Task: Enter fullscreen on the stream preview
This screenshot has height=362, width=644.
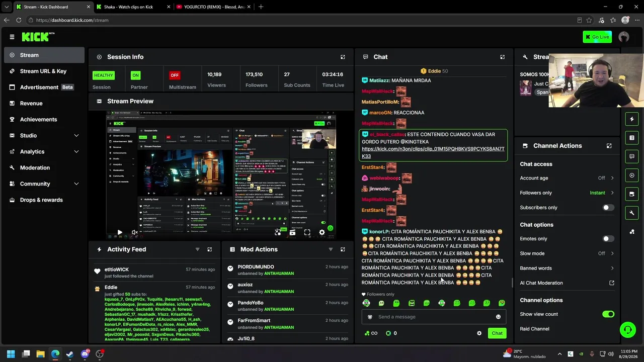Action: click(307, 232)
